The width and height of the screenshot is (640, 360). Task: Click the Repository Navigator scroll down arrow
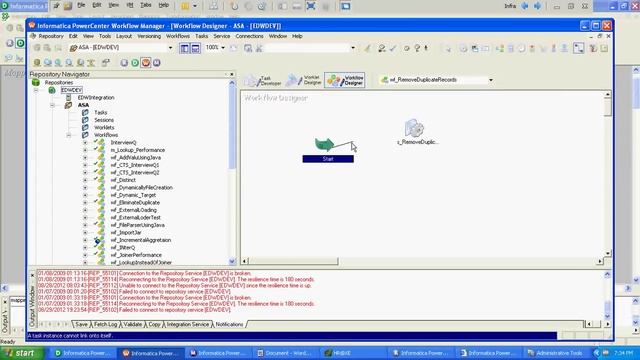click(x=232, y=261)
